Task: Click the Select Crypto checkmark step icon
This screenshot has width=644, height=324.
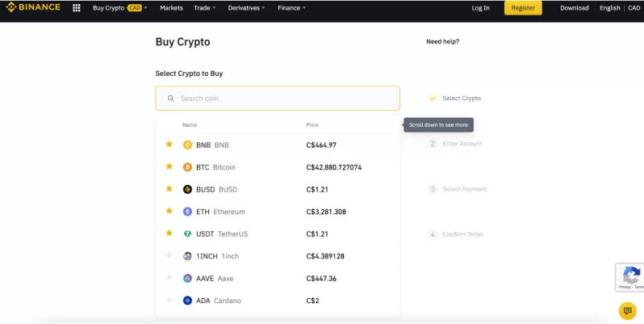Action: 432,99
